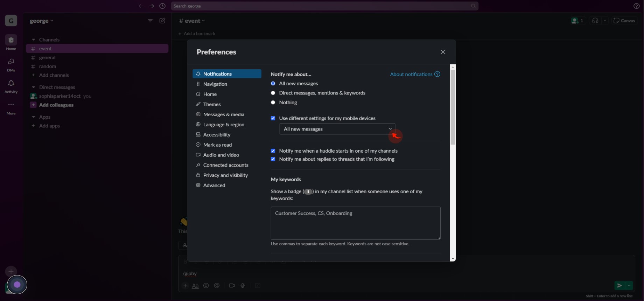Click the About notifications link
Screen dimensions: 644x301
(411, 74)
